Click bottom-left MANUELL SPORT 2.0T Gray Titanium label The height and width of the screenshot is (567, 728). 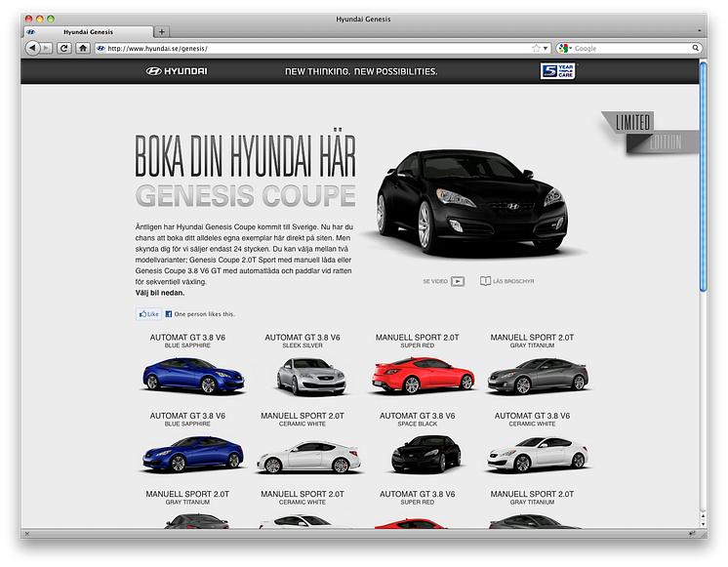187,498
